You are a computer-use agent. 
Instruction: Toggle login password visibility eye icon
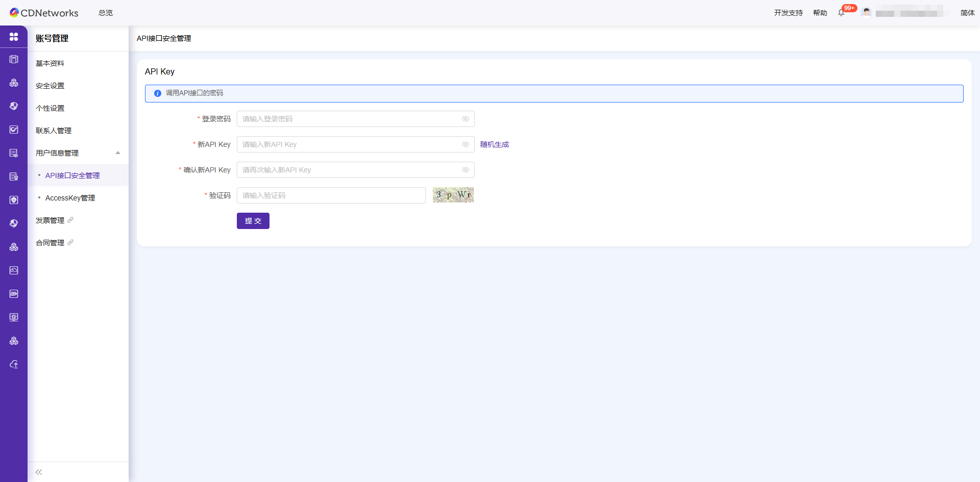tap(465, 119)
